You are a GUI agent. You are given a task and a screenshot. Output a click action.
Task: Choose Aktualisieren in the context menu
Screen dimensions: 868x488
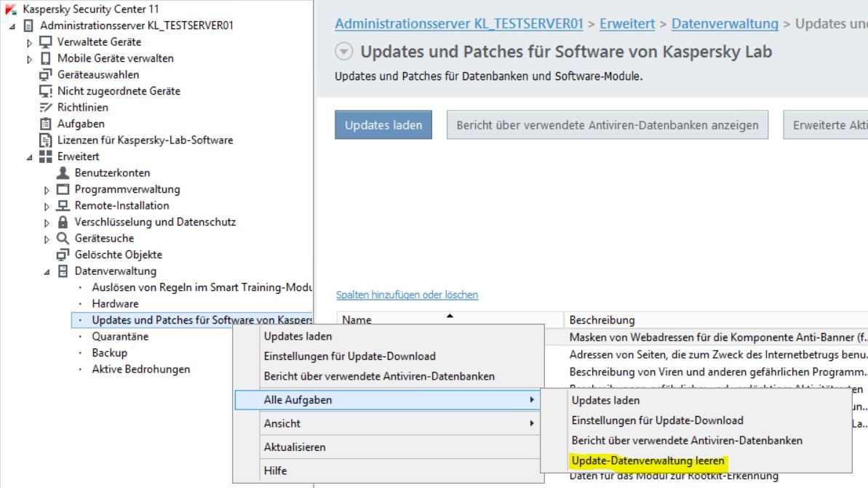tap(388, 447)
